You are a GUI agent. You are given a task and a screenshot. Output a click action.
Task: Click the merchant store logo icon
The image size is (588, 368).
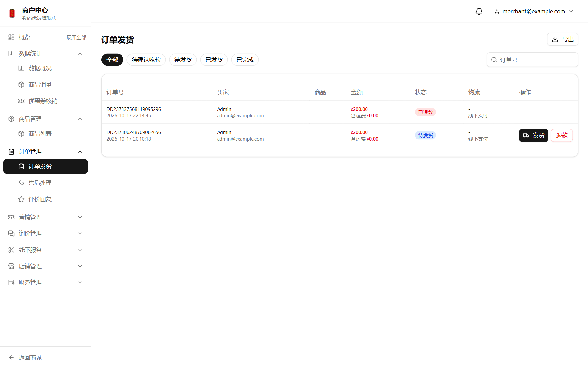tap(12, 13)
